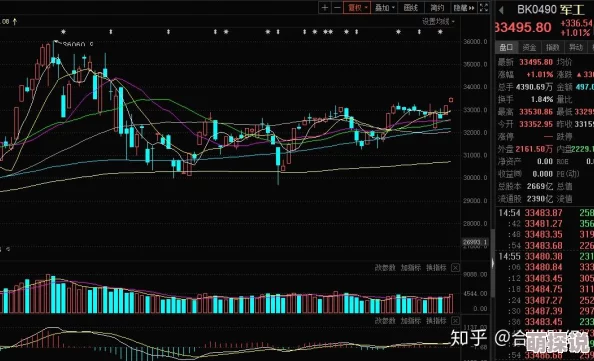This screenshot has height=361, width=594.
Task: Switch to the 指数 tab
Action: 552,47
